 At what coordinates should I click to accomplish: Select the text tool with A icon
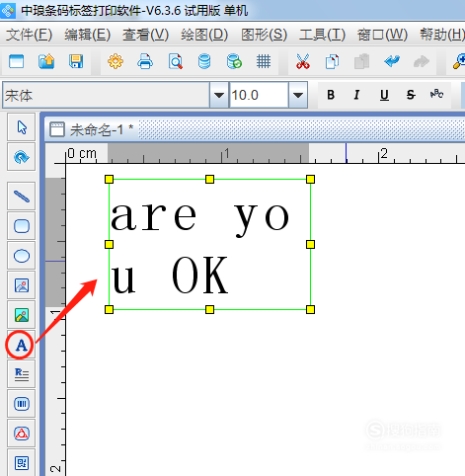coord(22,345)
